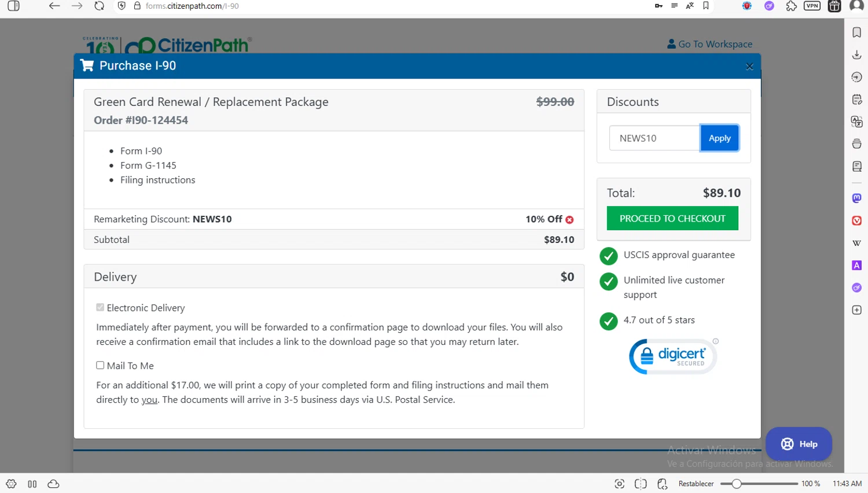Open Mastodon web panel
The image size is (868, 493).
coord(857,198)
